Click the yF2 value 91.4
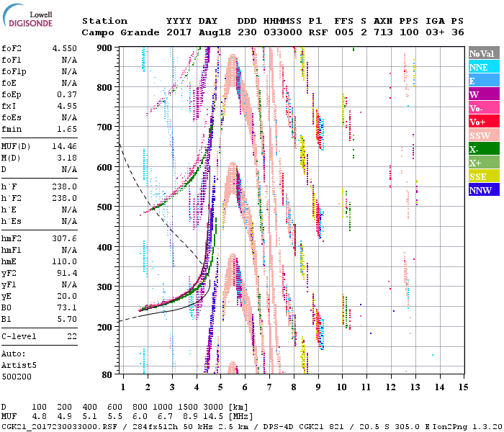This screenshot has width=504, height=432. point(67,273)
